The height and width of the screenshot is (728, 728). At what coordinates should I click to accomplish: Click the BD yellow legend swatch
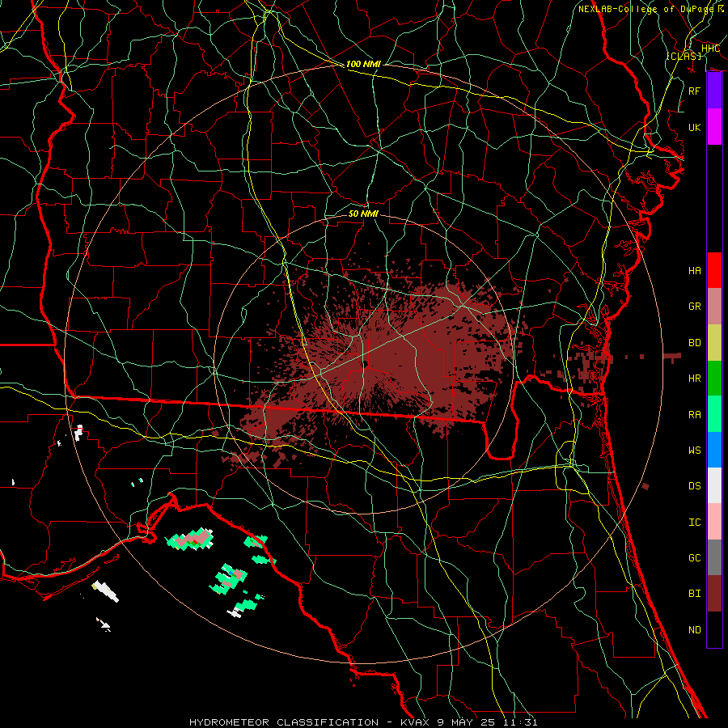click(714, 343)
